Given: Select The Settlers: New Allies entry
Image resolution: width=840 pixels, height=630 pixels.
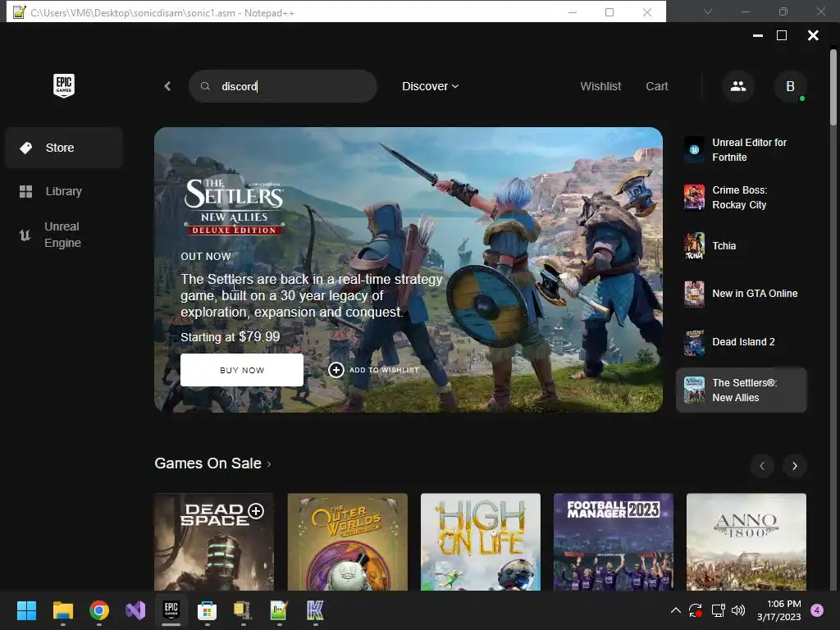Looking at the screenshot, I should pos(742,390).
